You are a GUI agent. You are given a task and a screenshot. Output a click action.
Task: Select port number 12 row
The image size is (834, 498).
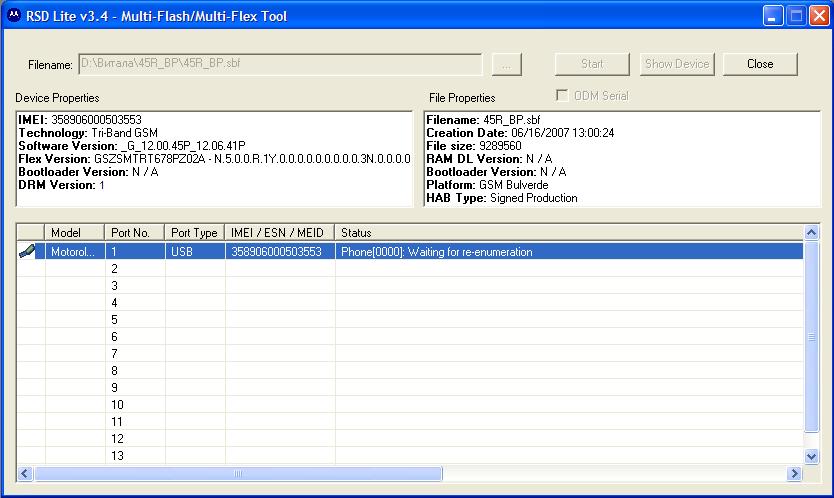tap(410, 439)
